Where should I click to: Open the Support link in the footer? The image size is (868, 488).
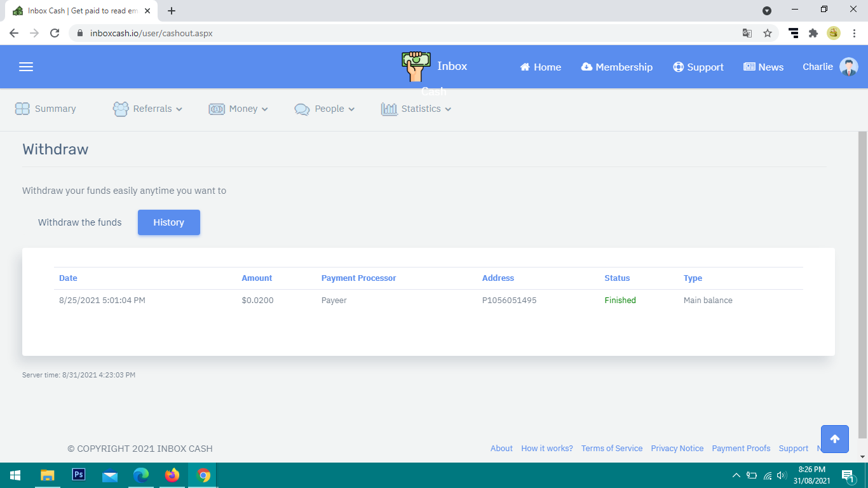pos(794,448)
